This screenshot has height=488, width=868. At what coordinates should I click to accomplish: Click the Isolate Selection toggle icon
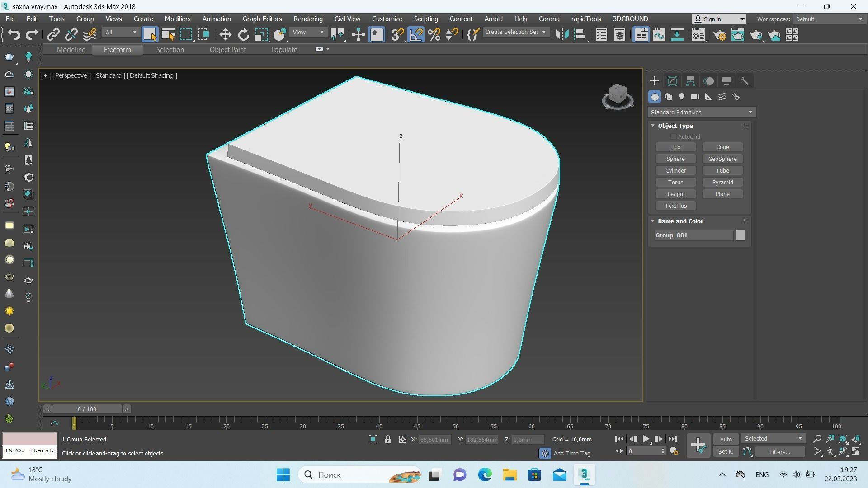tap(373, 439)
